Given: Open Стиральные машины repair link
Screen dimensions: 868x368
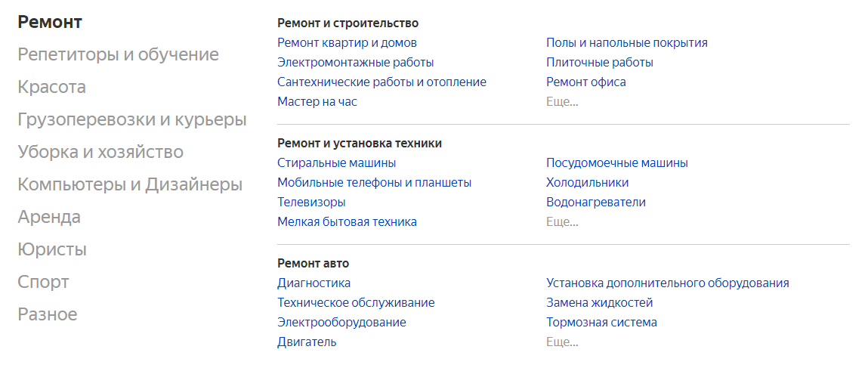Looking at the screenshot, I should (x=336, y=163).
